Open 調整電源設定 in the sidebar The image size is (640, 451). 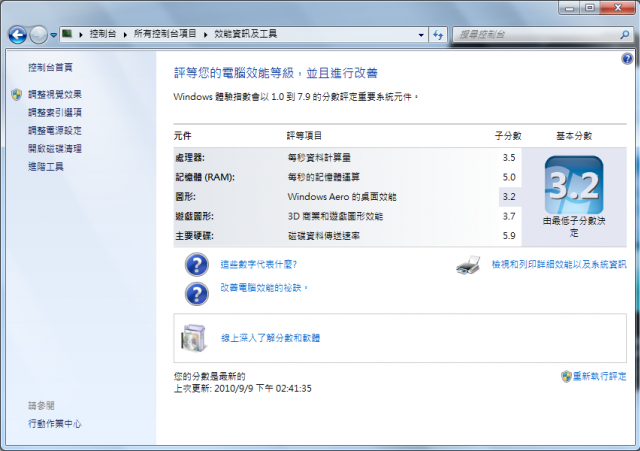tap(55, 131)
